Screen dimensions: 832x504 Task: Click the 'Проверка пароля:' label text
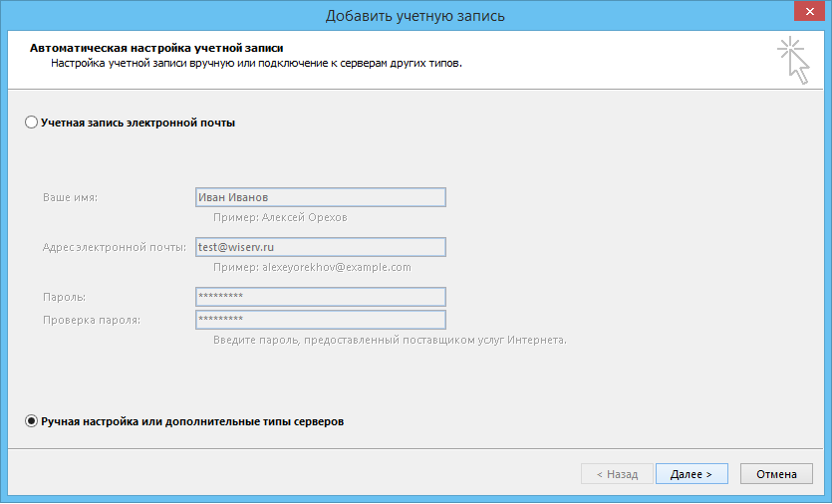point(92,320)
